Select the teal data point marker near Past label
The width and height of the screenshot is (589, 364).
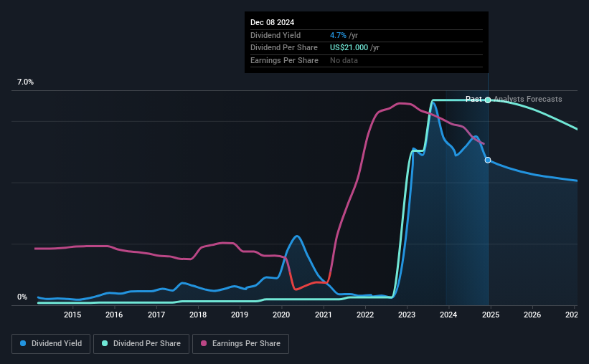tap(488, 100)
